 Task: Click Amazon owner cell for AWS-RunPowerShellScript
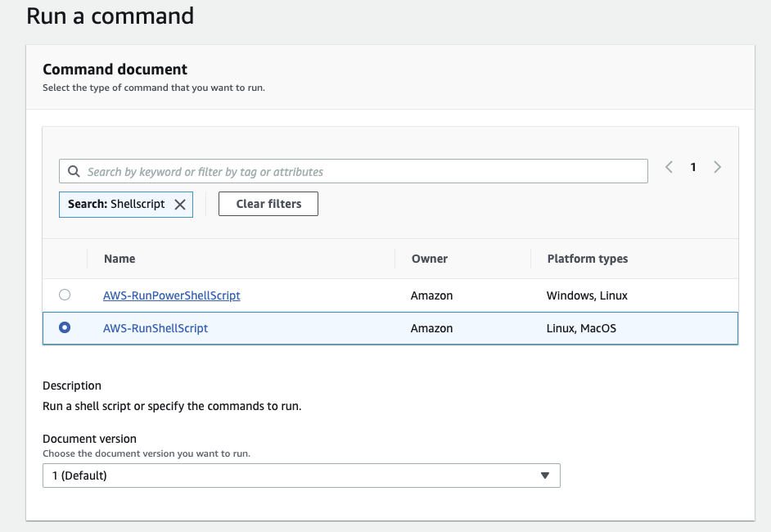click(431, 295)
